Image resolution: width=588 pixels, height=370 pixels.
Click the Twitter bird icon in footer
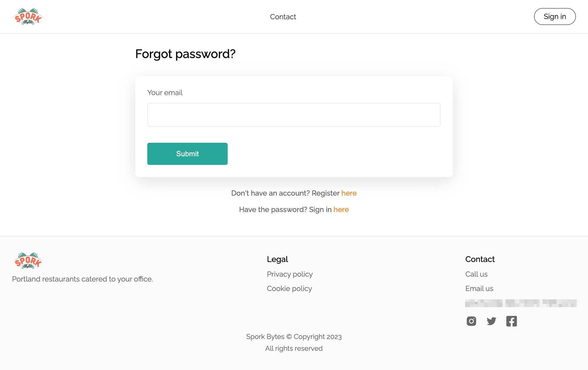coord(491,321)
